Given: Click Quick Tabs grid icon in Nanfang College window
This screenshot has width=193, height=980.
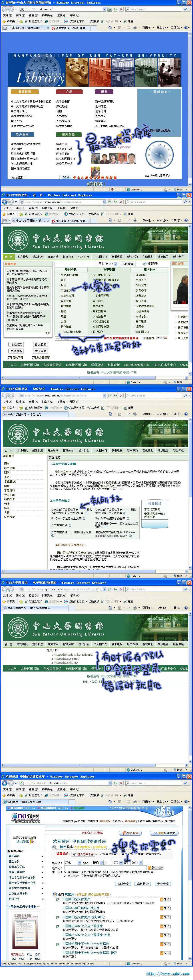Looking at the screenshot, I should 5,28.
